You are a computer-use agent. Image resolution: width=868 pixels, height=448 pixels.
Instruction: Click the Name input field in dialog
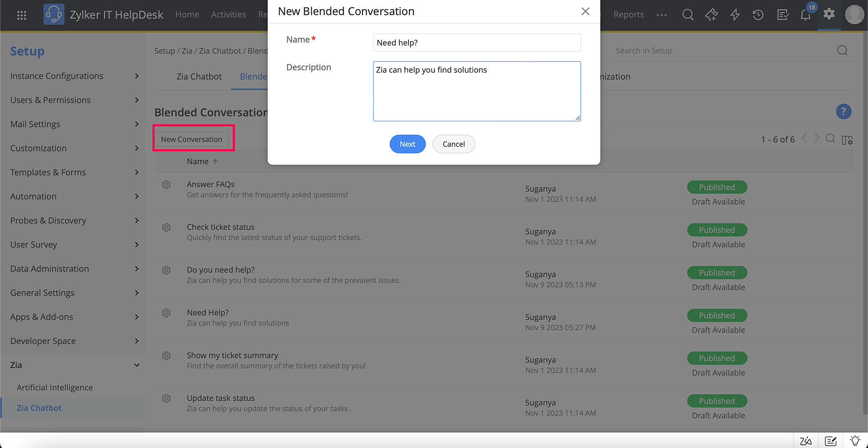[x=476, y=42]
